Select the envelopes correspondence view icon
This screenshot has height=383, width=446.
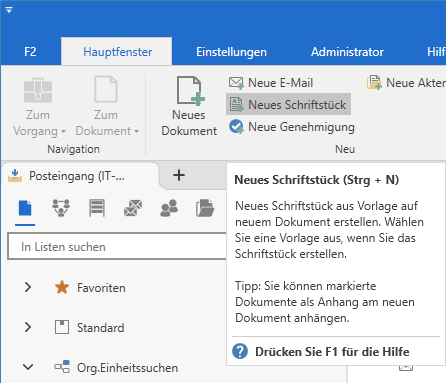coord(133,208)
